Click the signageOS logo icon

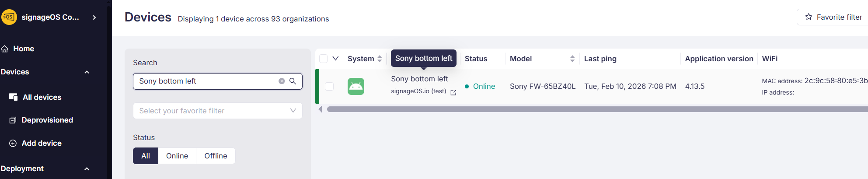point(9,17)
